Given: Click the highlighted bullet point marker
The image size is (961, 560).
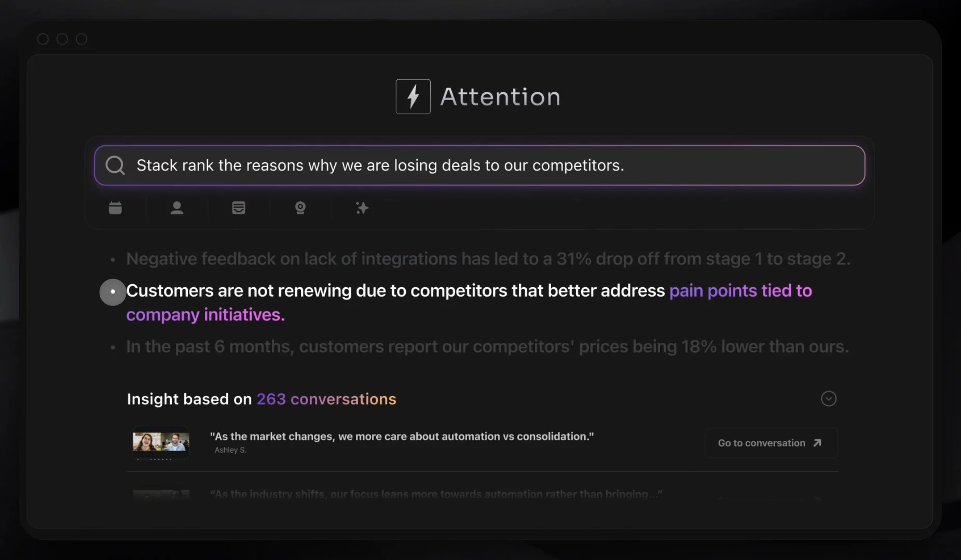Looking at the screenshot, I should click(113, 292).
